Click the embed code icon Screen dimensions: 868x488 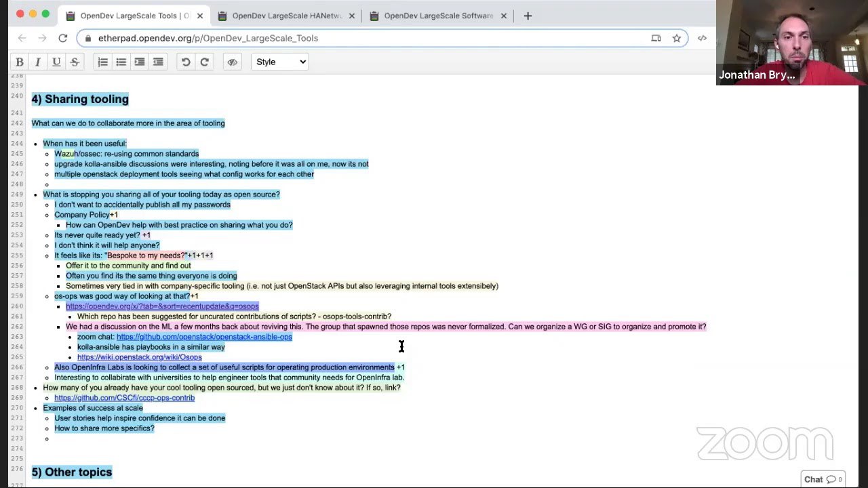(702, 38)
